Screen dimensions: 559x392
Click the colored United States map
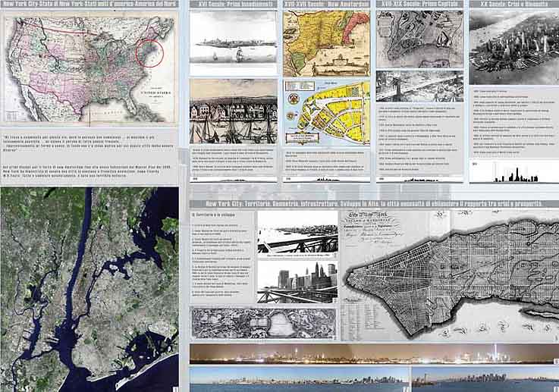coord(90,70)
